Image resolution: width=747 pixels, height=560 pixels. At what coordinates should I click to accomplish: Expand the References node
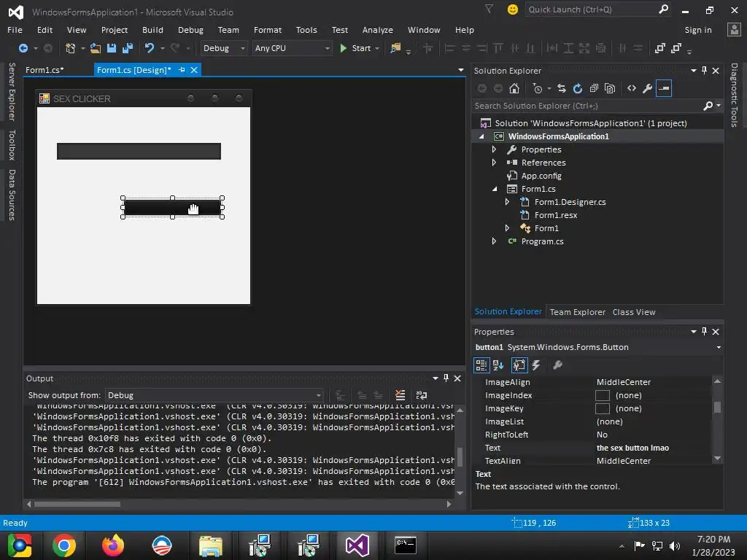494,163
